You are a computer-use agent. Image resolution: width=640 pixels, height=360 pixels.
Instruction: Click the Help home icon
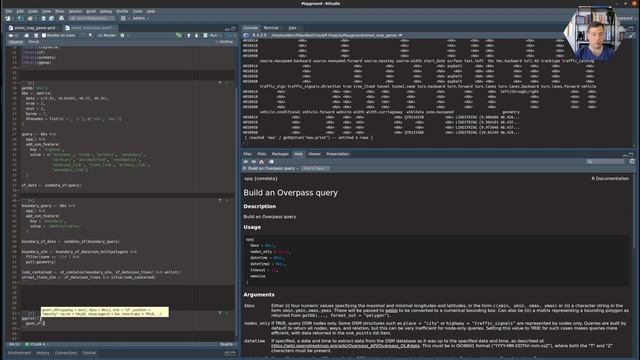pos(262,162)
